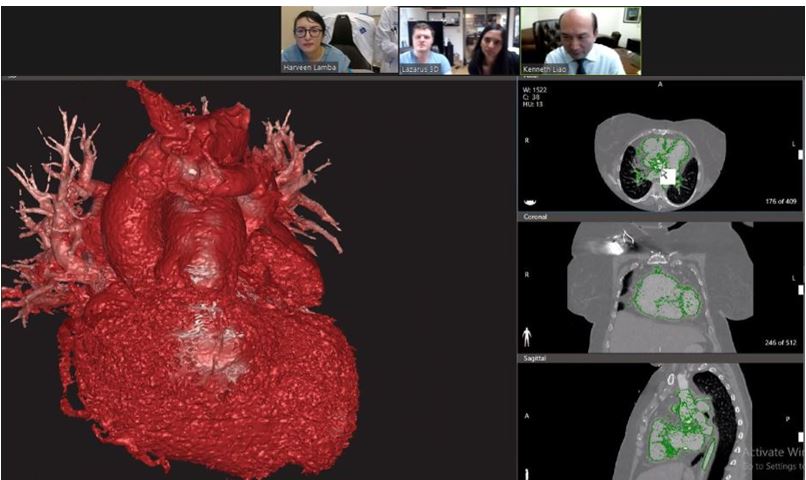
Task: Click the 'Kenneth Liao' name label
Action: [544, 69]
